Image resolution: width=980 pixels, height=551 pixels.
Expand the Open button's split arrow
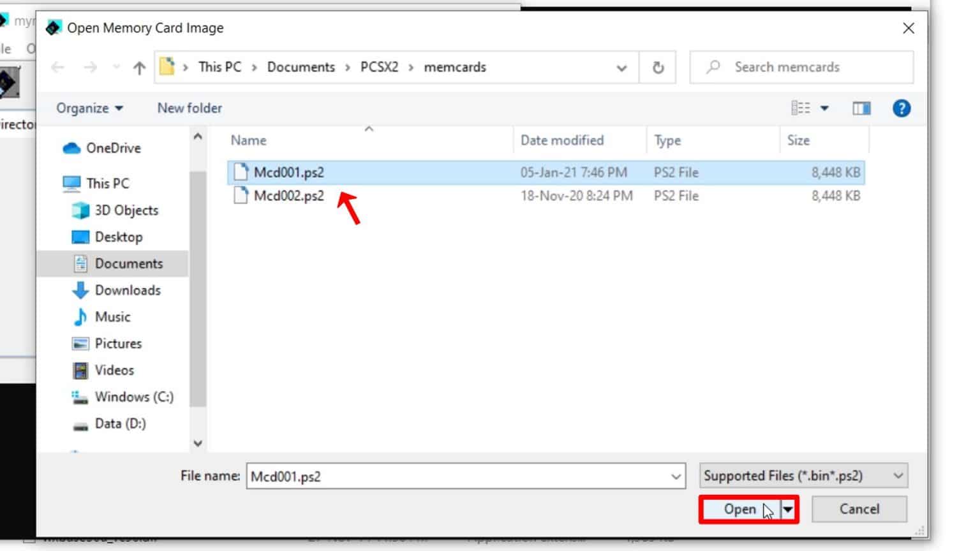pyautogui.click(x=786, y=509)
